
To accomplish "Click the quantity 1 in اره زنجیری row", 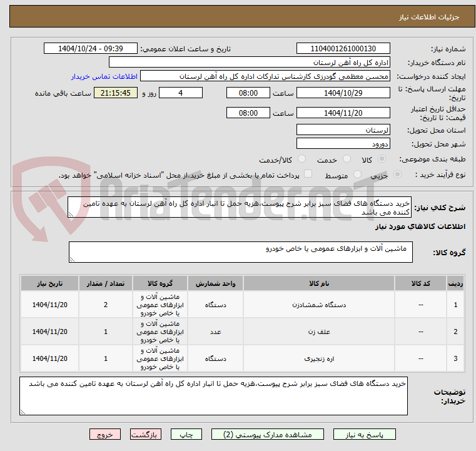I will tap(106, 359).
